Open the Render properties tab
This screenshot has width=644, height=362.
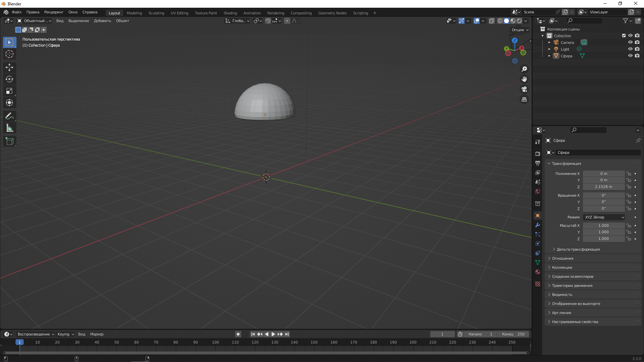coord(538,154)
